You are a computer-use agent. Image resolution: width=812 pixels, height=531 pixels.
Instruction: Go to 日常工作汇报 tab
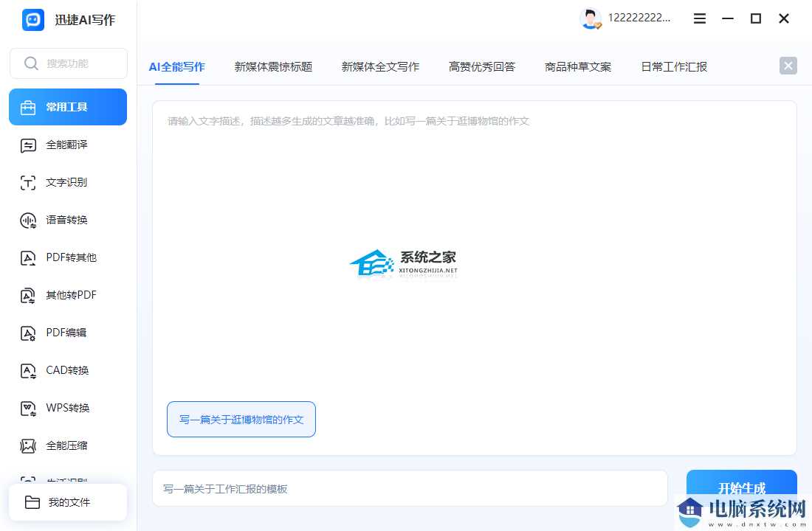pos(674,67)
